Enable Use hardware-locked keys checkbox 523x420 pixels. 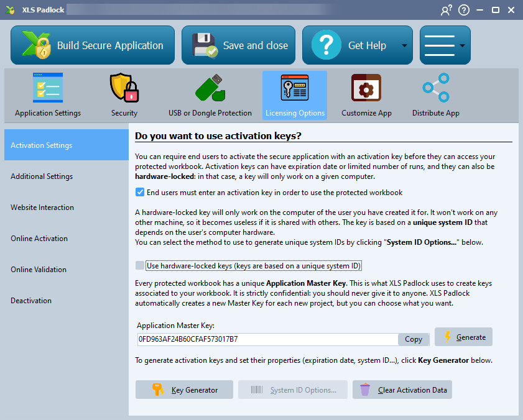coord(140,266)
